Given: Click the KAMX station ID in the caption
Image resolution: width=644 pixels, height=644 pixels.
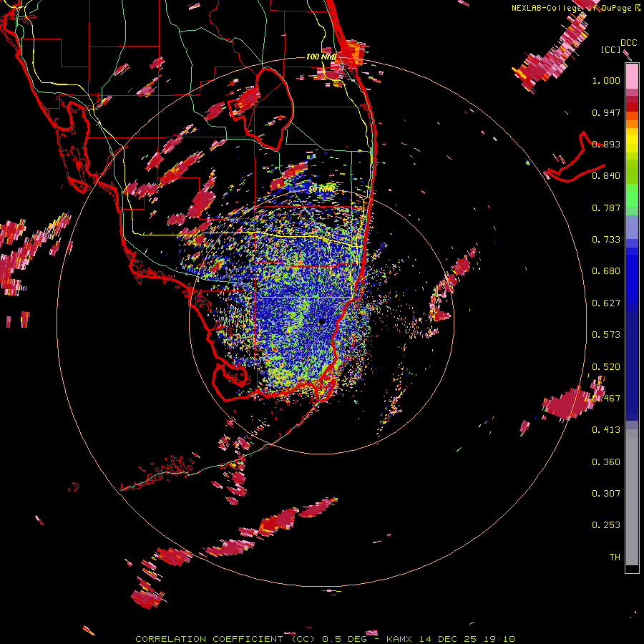Looking at the screenshot, I should coord(399,639).
